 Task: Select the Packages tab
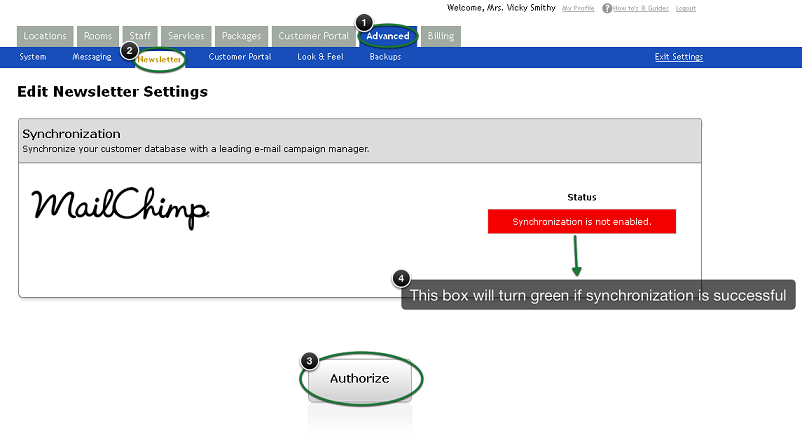241,36
